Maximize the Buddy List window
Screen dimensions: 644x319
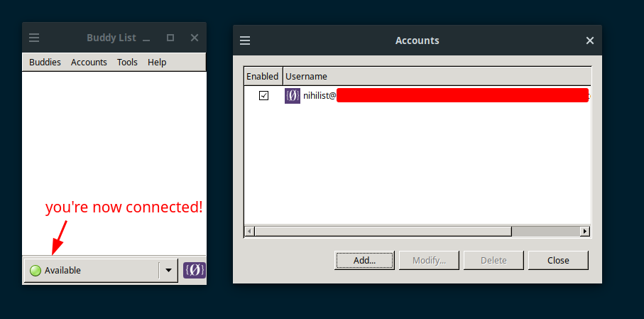(170, 38)
